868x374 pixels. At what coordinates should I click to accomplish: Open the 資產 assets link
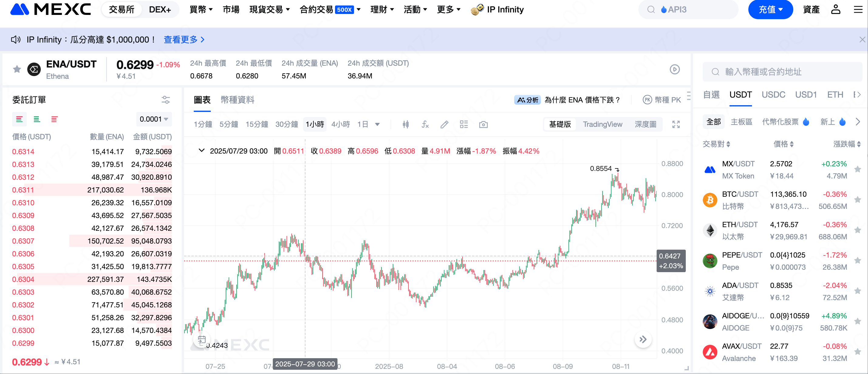point(811,9)
